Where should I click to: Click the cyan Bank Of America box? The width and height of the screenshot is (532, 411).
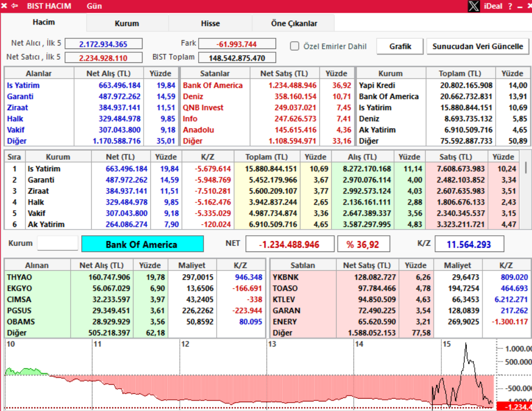(142, 244)
